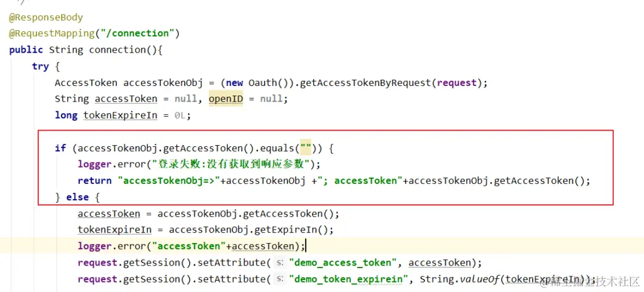
Task: Click the new Oauth() constructor call
Action: point(260,83)
